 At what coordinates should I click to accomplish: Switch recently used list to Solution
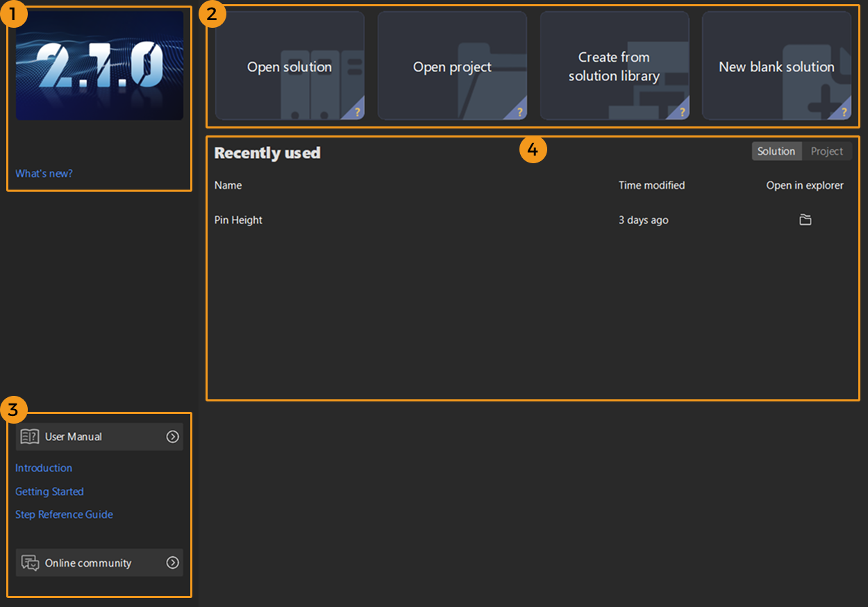[x=776, y=151]
